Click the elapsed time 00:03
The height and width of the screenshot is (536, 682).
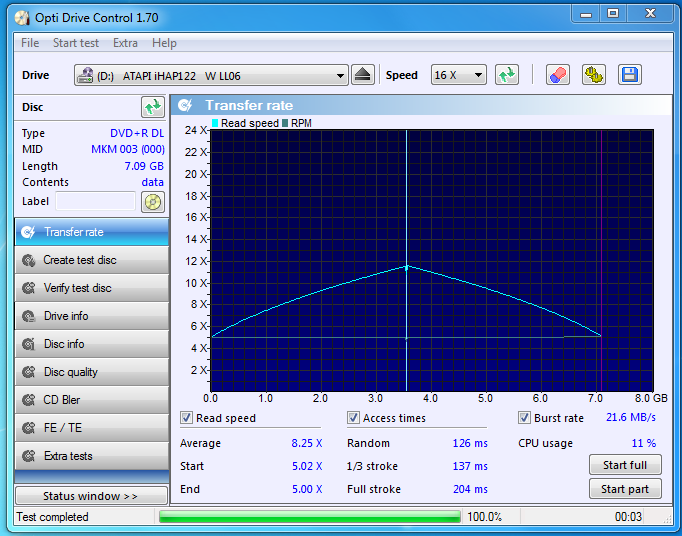tap(628, 517)
